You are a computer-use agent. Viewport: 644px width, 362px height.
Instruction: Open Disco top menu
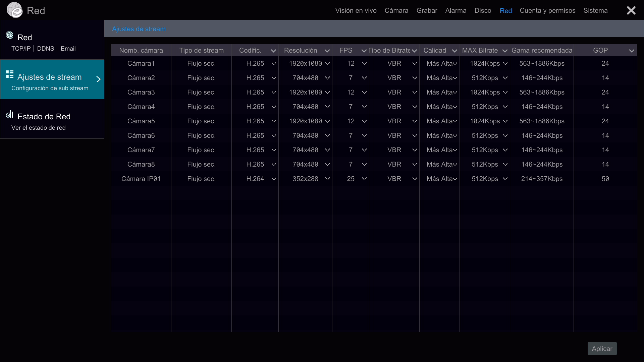[x=483, y=10]
